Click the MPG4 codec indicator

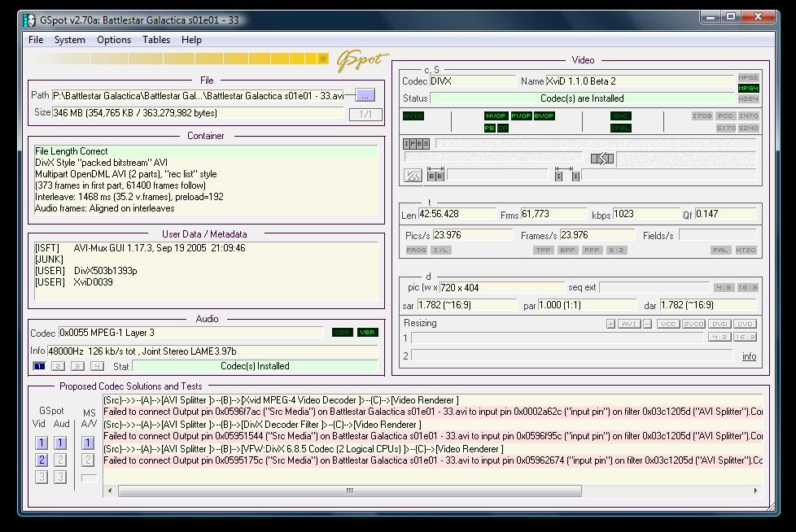(x=747, y=88)
